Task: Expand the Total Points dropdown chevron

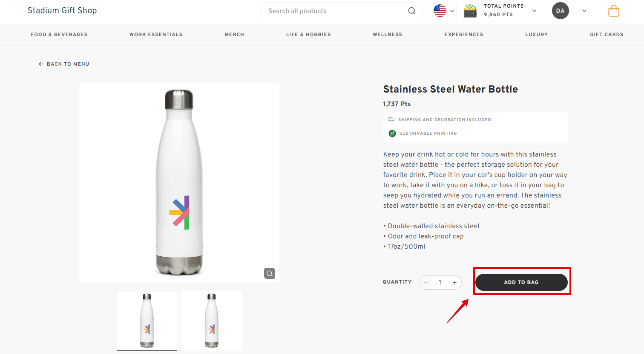Action: tap(534, 11)
